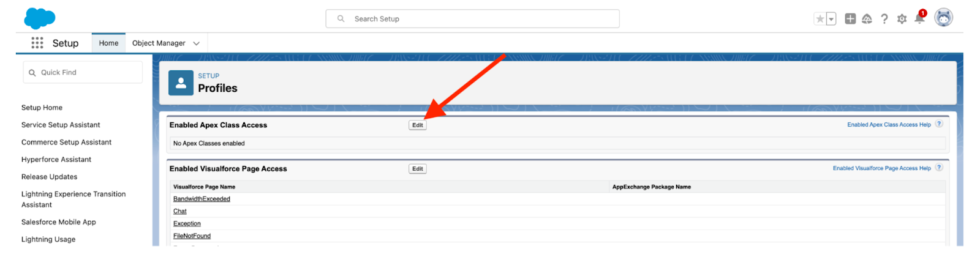Open the user profile avatar
Image resolution: width=980 pixels, height=271 pixels.
pos(943,18)
